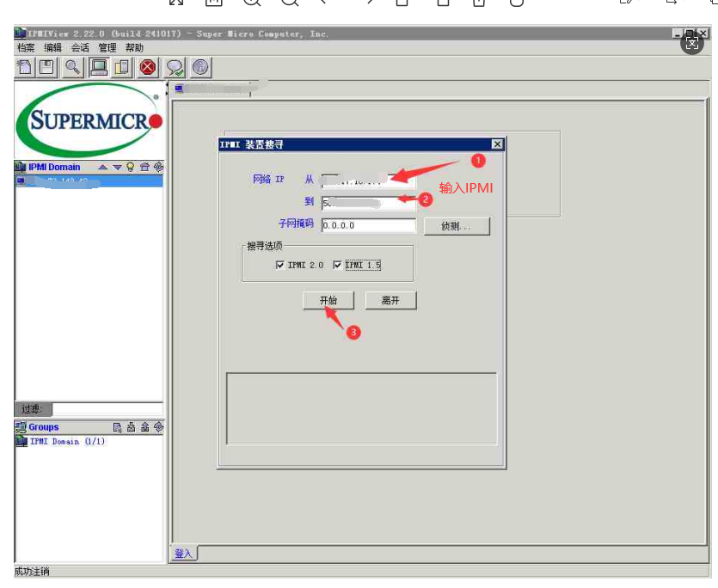Select IPMI Domain (1/1) group tree item
The height and width of the screenshot is (588, 718).
click(x=66, y=441)
